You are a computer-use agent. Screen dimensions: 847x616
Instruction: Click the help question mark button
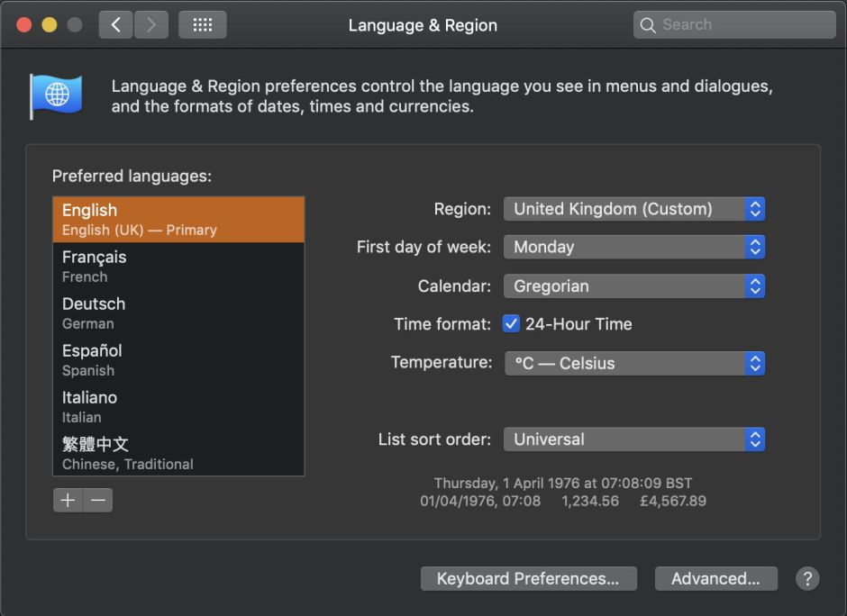click(x=807, y=578)
